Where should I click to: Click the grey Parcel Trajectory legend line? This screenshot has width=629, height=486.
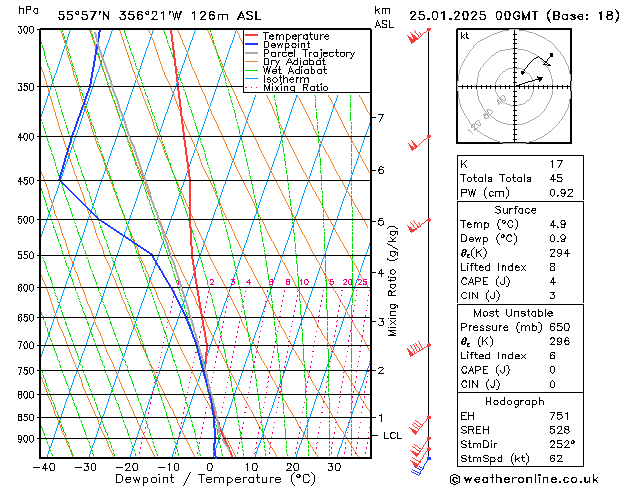251,53
